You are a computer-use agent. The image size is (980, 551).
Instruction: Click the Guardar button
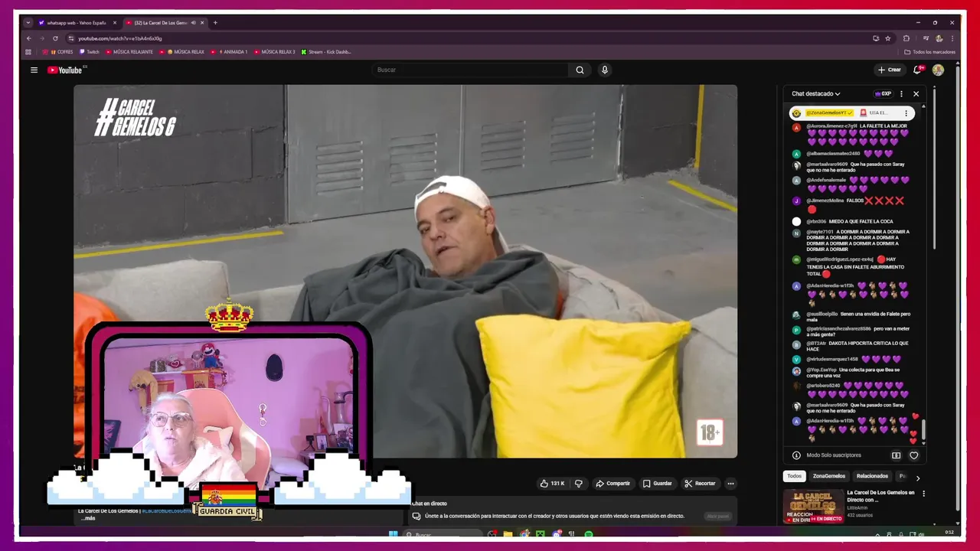click(x=658, y=484)
